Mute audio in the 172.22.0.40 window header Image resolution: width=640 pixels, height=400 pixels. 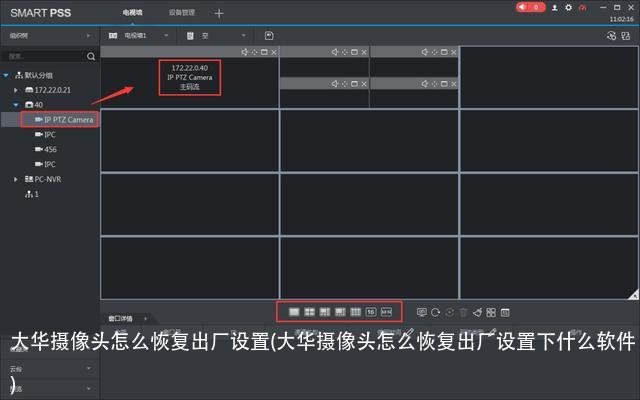[244, 52]
